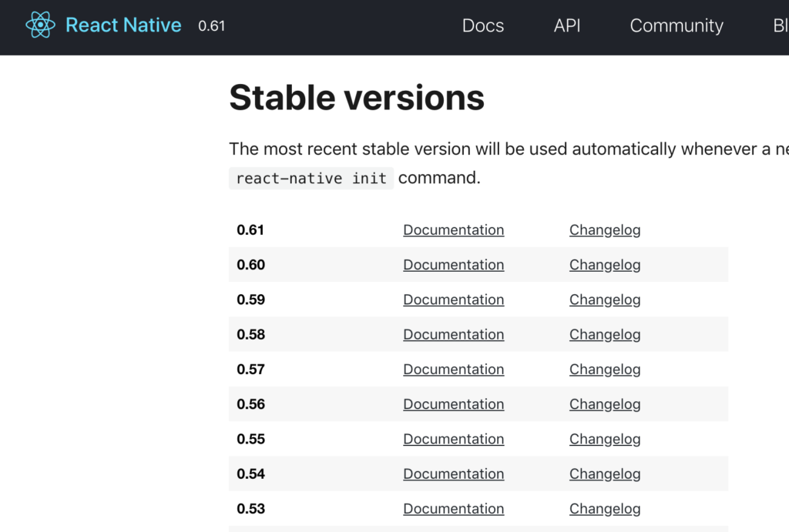View Changelog for version 0.55

[x=605, y=439]
